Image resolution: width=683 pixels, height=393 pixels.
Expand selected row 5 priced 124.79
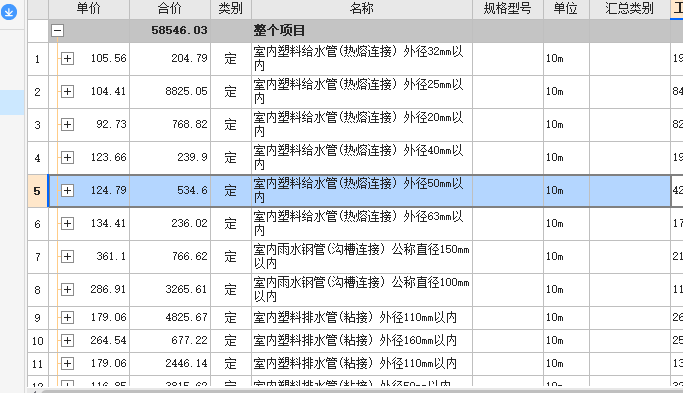coord(67,190)
